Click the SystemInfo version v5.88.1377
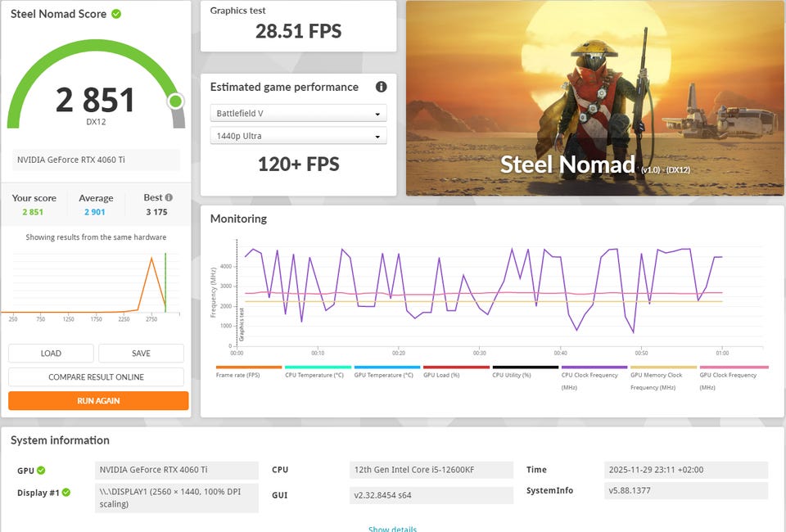Image resolution: width=786 pixels, height=532 pixels. click(x=686, y=490)
